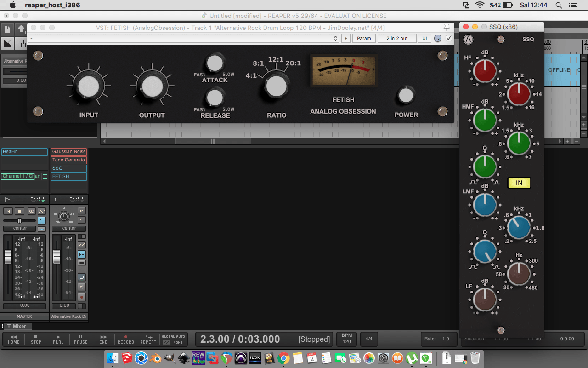Click the green HMF kHz frequency knob
This screenshot has height=368, width=588.
(519, 143)
